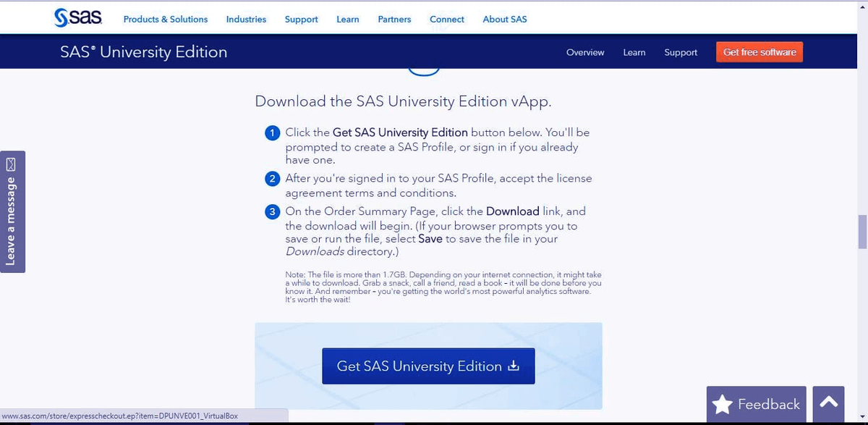Select the Learn tab in the blue bar
The height and width of the screenshot is (425, 868).
634,52
